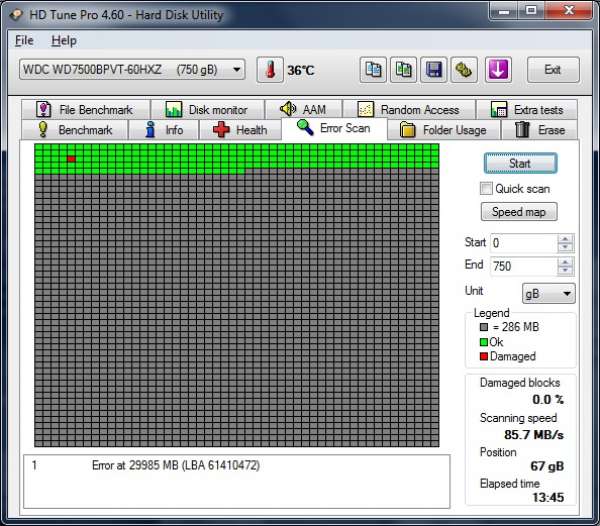Click the Start position input field

[x=523, y=243]
